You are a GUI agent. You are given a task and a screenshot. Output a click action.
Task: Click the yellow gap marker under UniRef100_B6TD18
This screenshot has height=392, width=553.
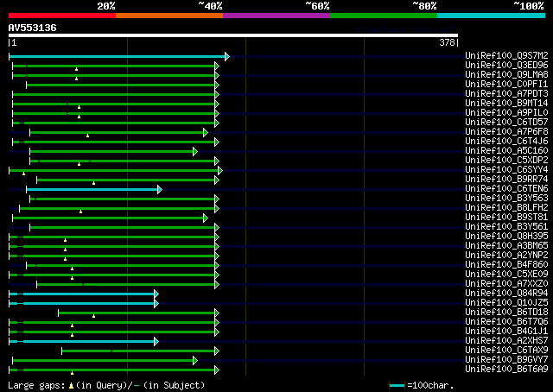tap(93, 316)
